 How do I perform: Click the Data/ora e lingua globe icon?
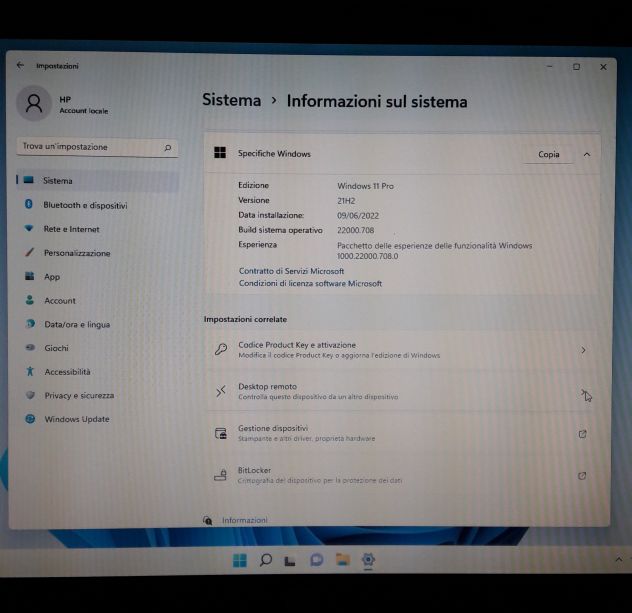(x=30, y=324)
